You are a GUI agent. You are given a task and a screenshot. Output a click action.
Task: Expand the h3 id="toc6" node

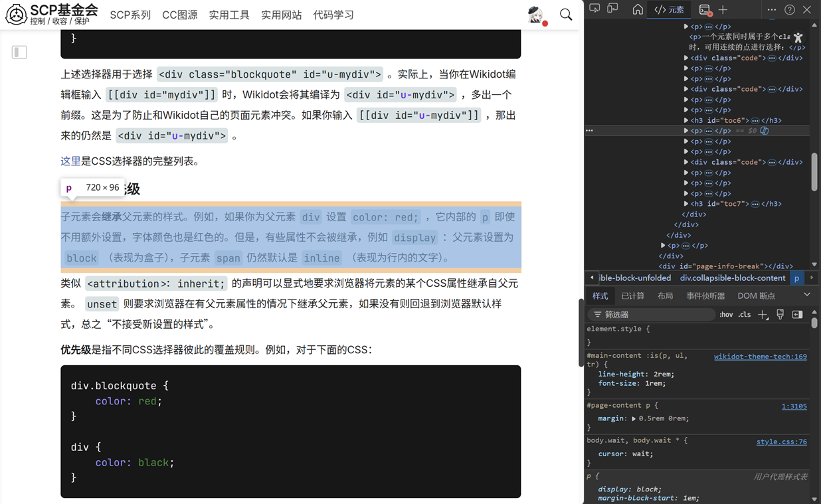coord(686,121)
